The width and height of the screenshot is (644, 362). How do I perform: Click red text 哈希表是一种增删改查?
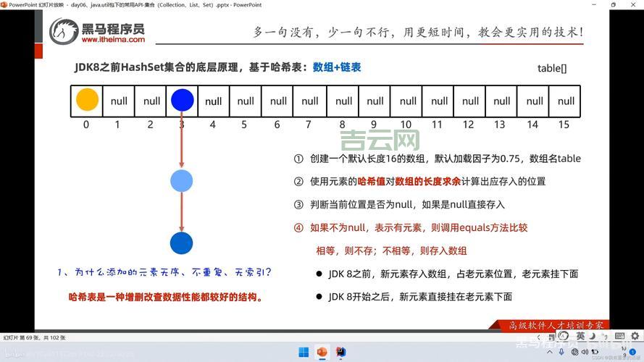click(165, 297)
